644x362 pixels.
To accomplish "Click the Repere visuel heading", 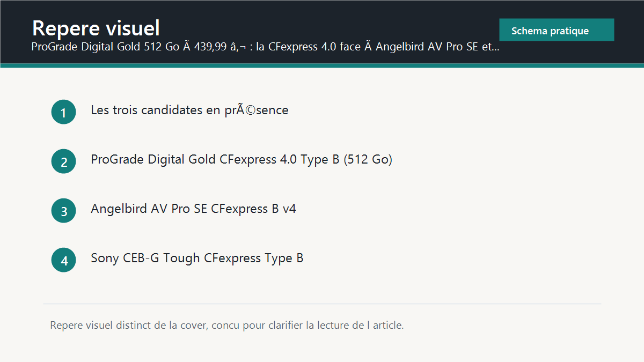I will point(96,28).
